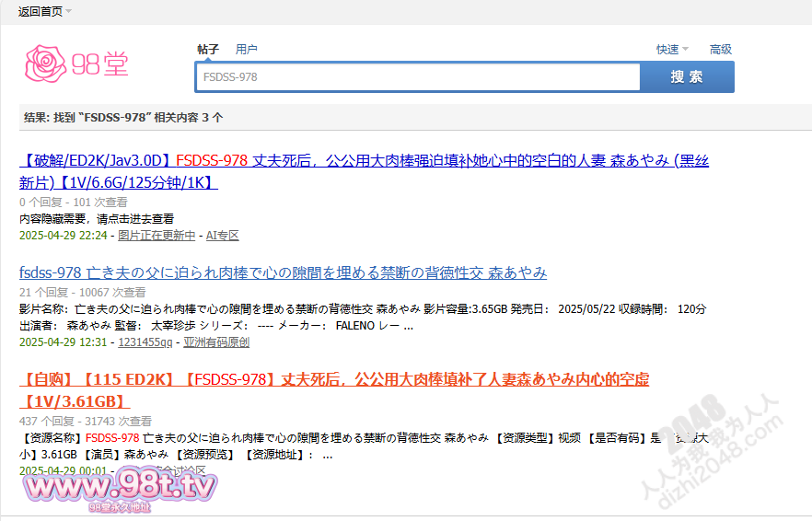Open the 高级 advanced search link
This screenshot has width=812, height=521.
tap(720, 50)
